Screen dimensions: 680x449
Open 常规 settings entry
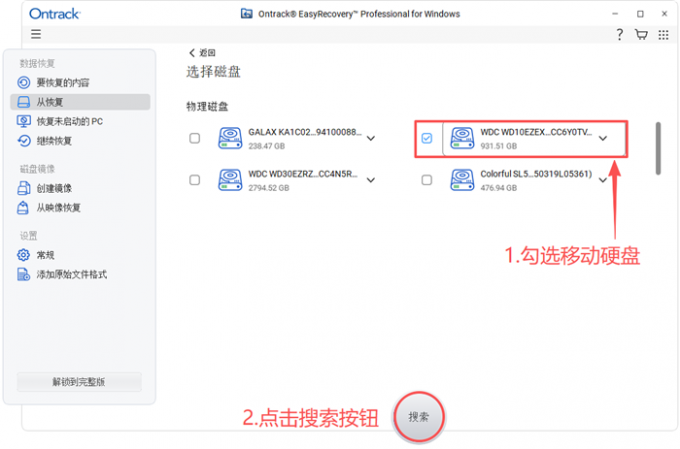[x=80, y=255]
